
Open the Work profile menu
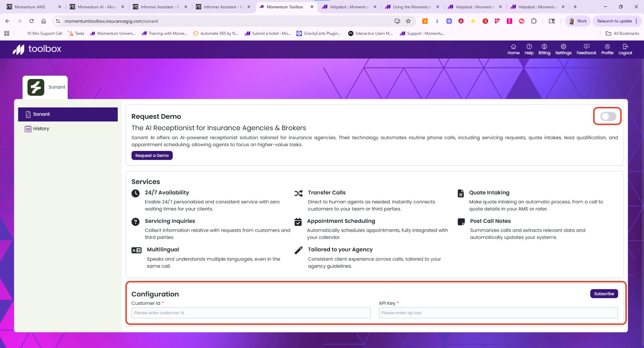pyautogui.click(x=578, y=21)
